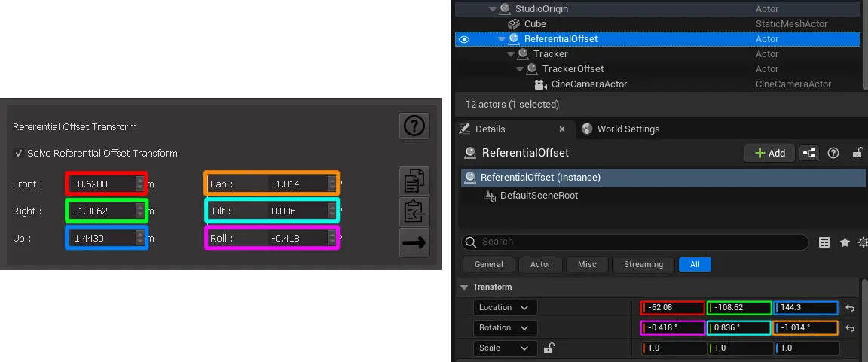Switch to the World Settings tab

tap(628, 129)
